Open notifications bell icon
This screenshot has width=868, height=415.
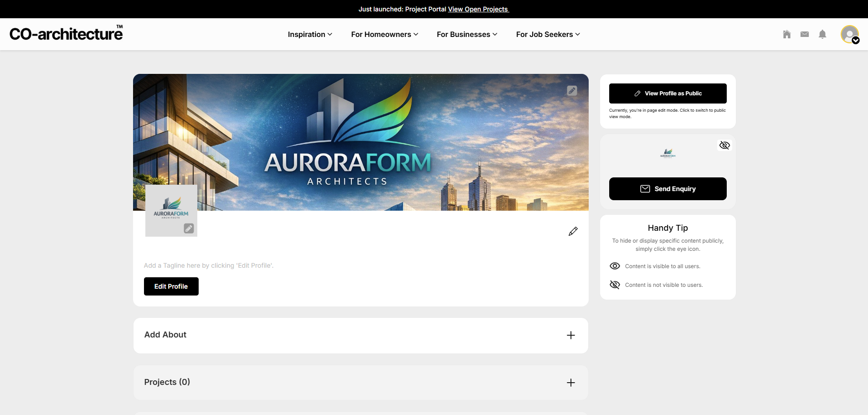[x=822, y=34]
